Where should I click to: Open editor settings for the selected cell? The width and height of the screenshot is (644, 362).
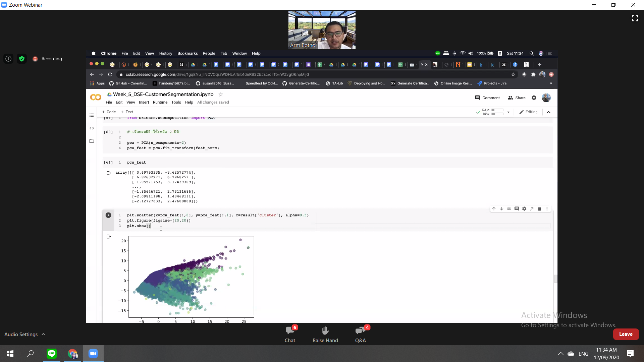pos(524,209)
